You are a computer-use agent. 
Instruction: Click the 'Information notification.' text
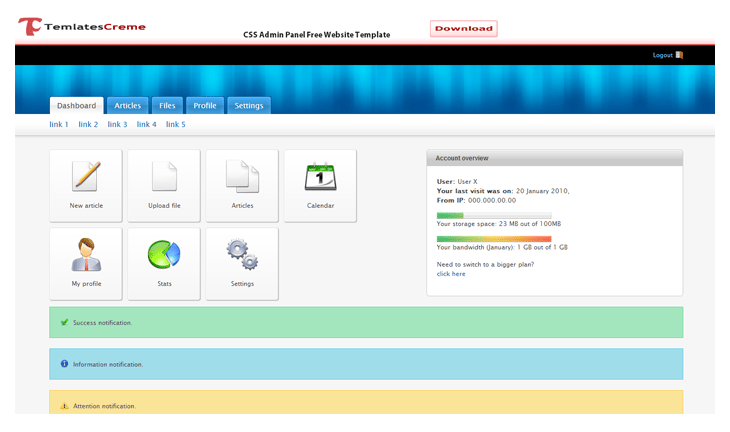[108, 364]
